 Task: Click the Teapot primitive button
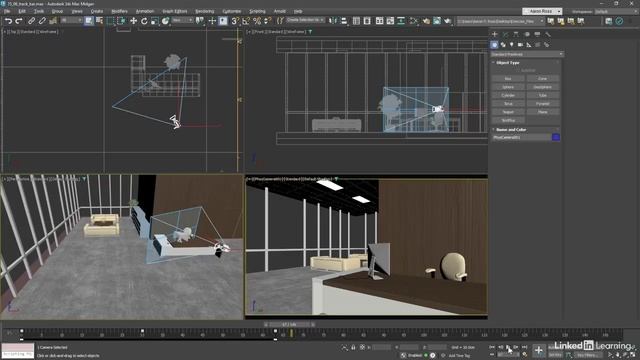(508, 112)
